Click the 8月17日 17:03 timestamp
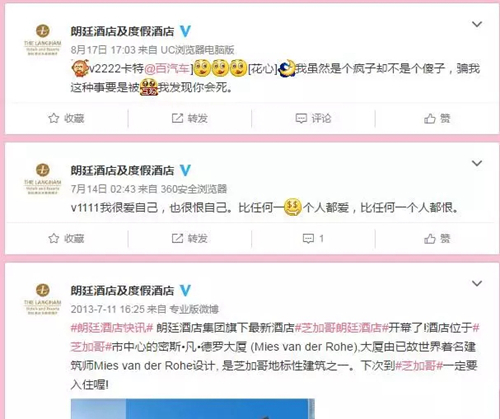The height and width of the screenshot is (419, 500). pyautogui.click(x=103, y=50)
